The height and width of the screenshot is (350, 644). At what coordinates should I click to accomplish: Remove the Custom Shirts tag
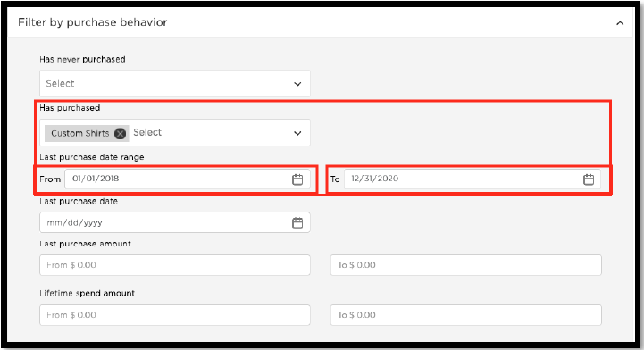[x=120, y=133]
